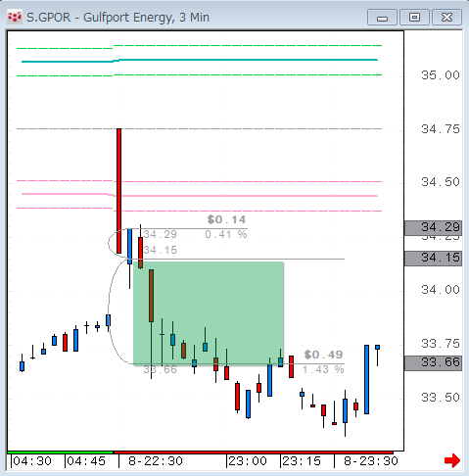Click the 8-23:30 time axis label
469x476 pixels.
tap(371, 461)
